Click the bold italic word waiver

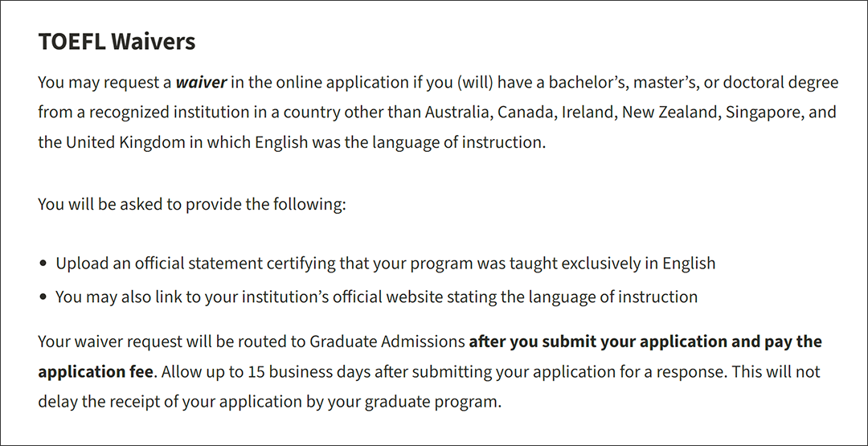201,83
